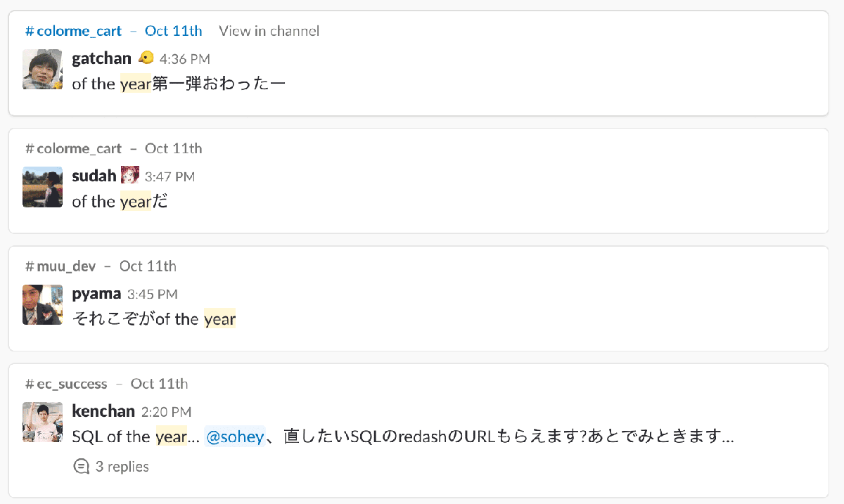The image size is (844, 504).
Task: Click the replies speech bubble icon
Action: coord(82,466)
